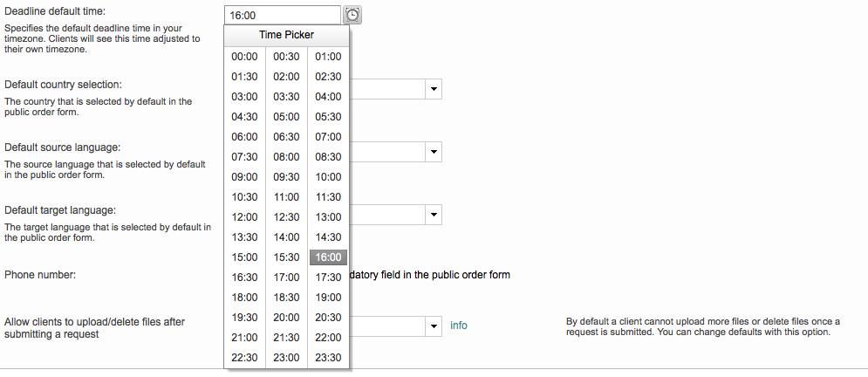
Task: Expand the Default source language dropdown
Action: [434, 152]
